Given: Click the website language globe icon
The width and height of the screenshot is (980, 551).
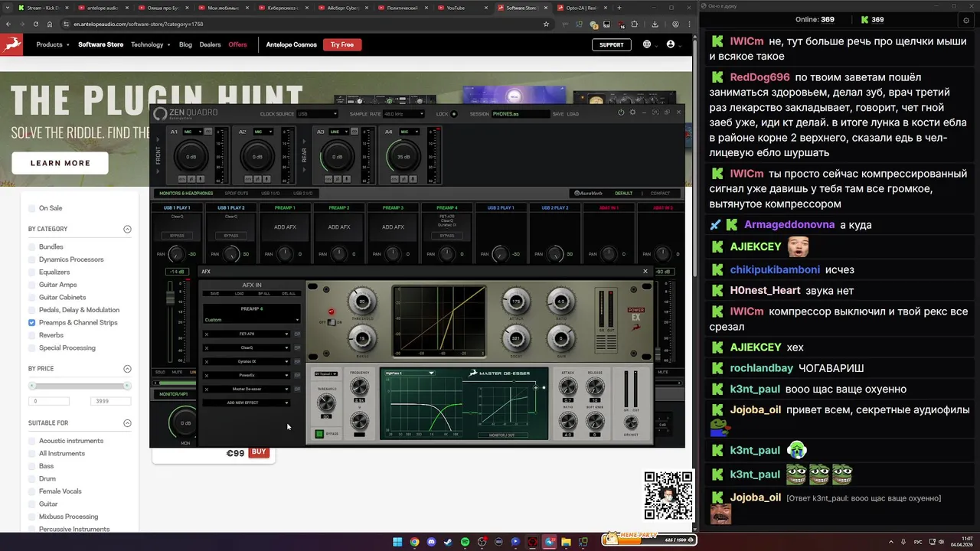Looking at the screenshot, I should (x=647, y=44).
